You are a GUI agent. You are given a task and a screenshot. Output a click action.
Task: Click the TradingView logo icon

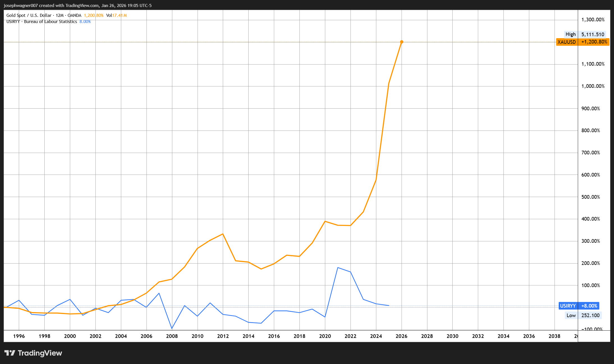pos(10,353)
